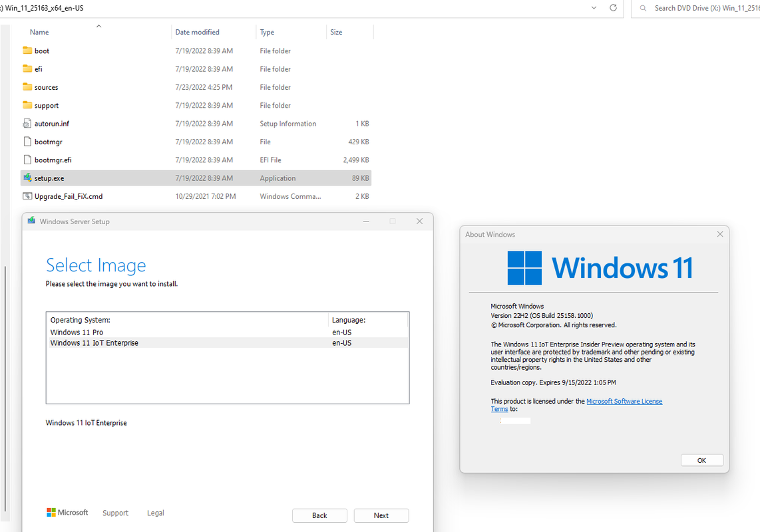The width and height of the screenshot is (760, 532).
Task: Select the boot folder name
Action: (42, 51)
